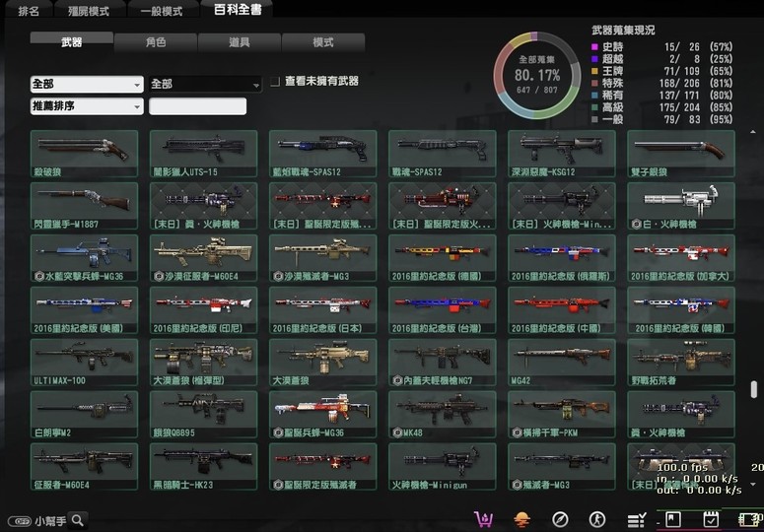
Task: Expand the first 全部 category dropdown
Action: (x=87, y=85)
